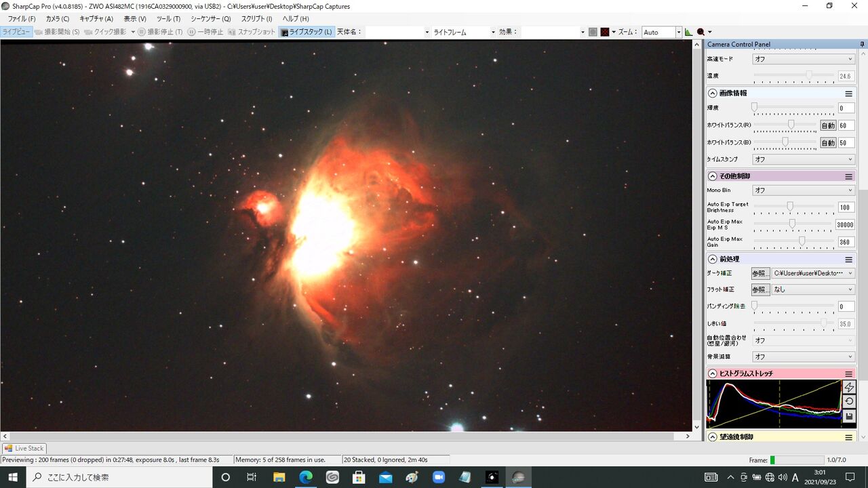Open the その他制御 section hamburger menu
This screenshot has width=868, height=488.
848,176
